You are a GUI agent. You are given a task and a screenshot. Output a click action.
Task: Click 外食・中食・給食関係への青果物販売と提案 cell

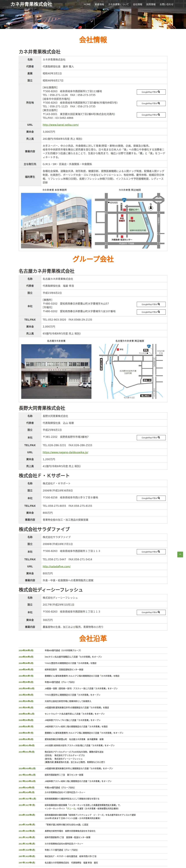[104, 581]
